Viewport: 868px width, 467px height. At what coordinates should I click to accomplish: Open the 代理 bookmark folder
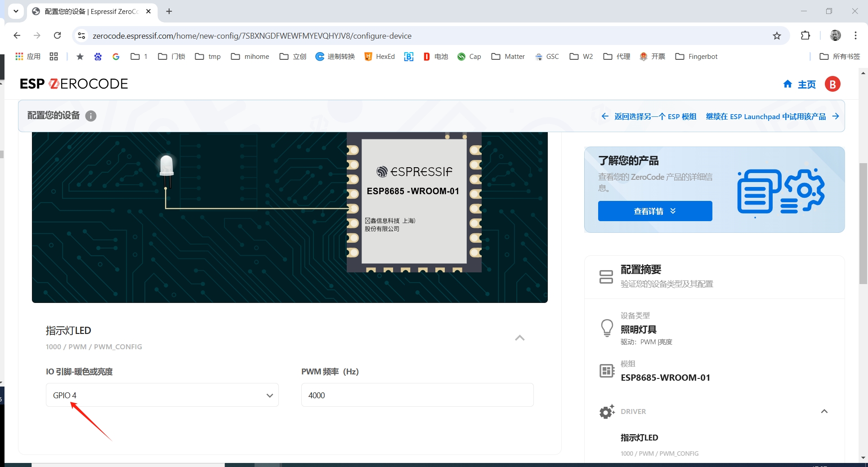617,56
